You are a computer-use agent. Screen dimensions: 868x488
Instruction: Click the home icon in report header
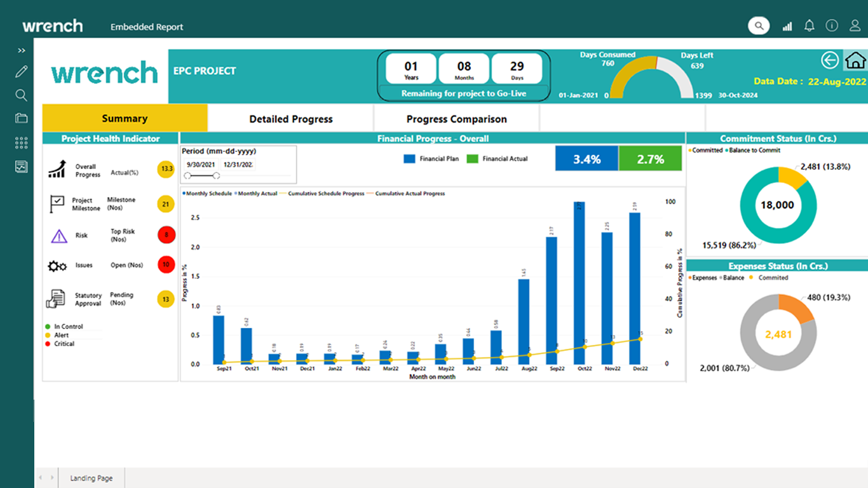point(855,60)
